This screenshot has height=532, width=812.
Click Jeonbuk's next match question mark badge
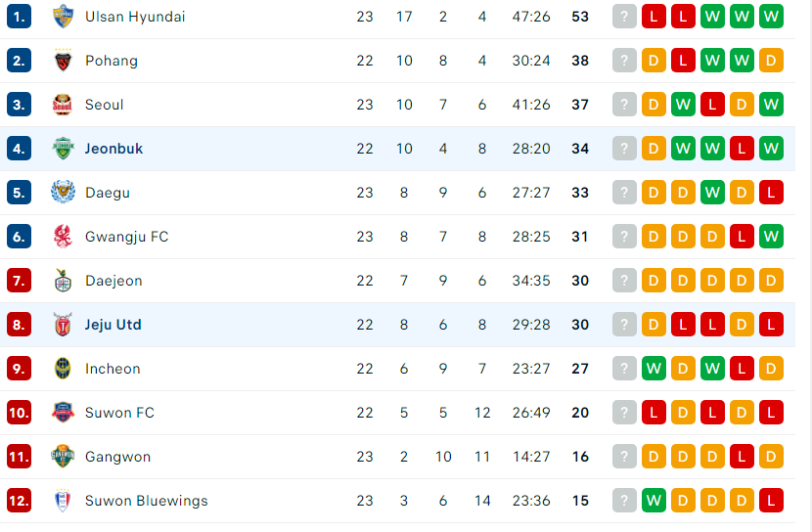[624, 149]
